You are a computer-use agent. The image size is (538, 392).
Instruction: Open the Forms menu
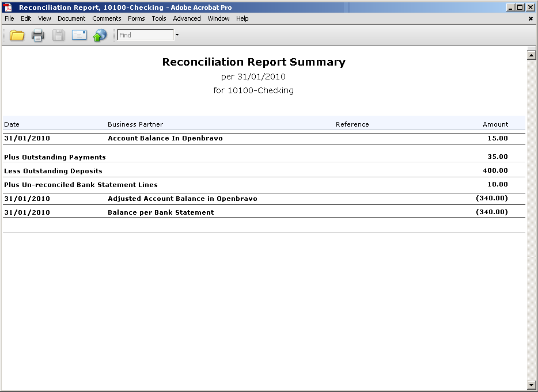point(137,18)
